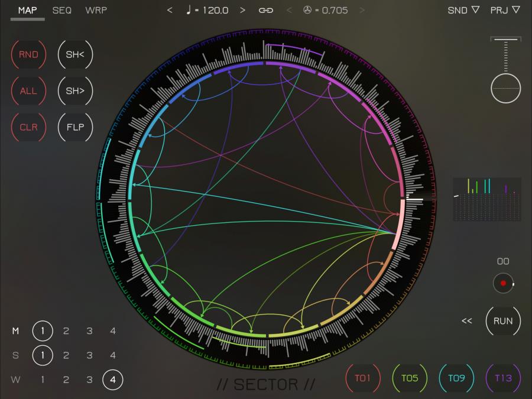532x399 pixels.
Task: Click the CLR clear button
Action: click(x=28, y=127)
